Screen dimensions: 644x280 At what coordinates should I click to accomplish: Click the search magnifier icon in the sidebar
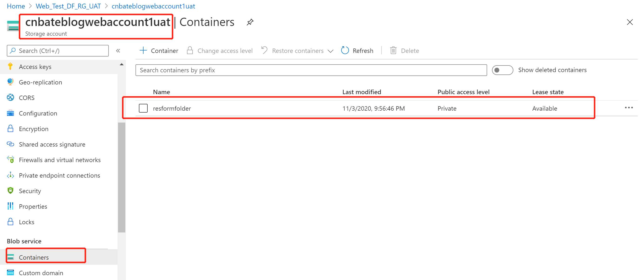(12, 50)
